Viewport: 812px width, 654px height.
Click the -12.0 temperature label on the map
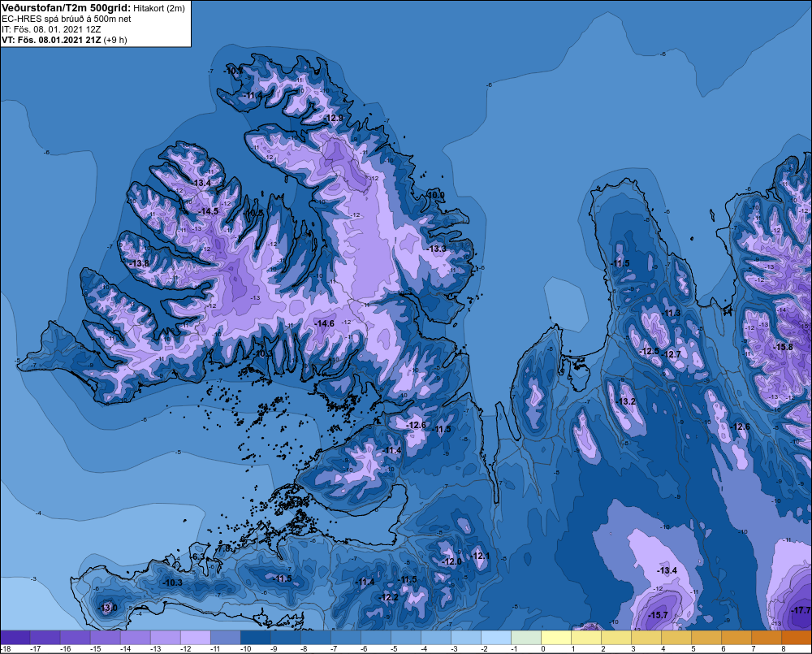coord(451,561)
